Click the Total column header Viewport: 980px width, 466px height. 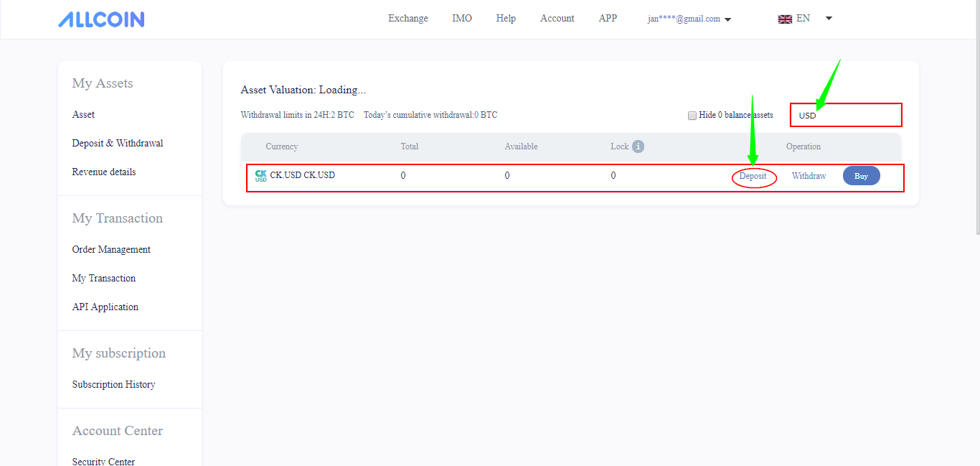pos(410,146)
